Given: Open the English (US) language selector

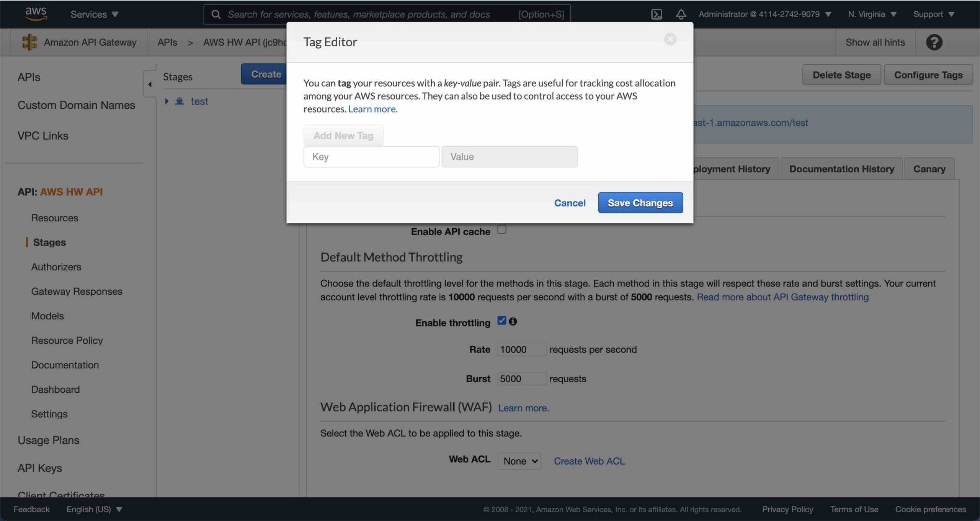Looking at the screenshot, I should [94, 509].
